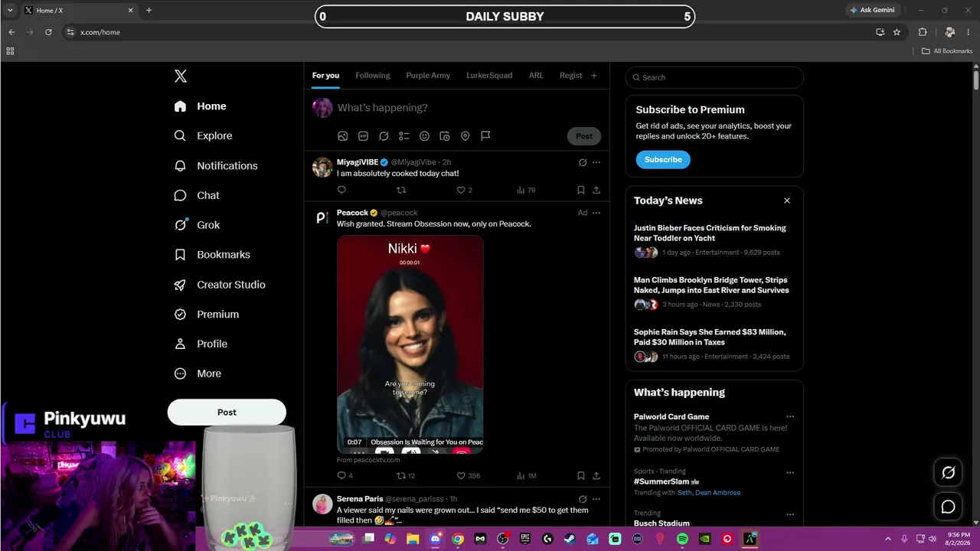Viewport: 980px width, 551px height.
Task: Click the greyed Post button in composer
Action: click(x=584, y=136)
